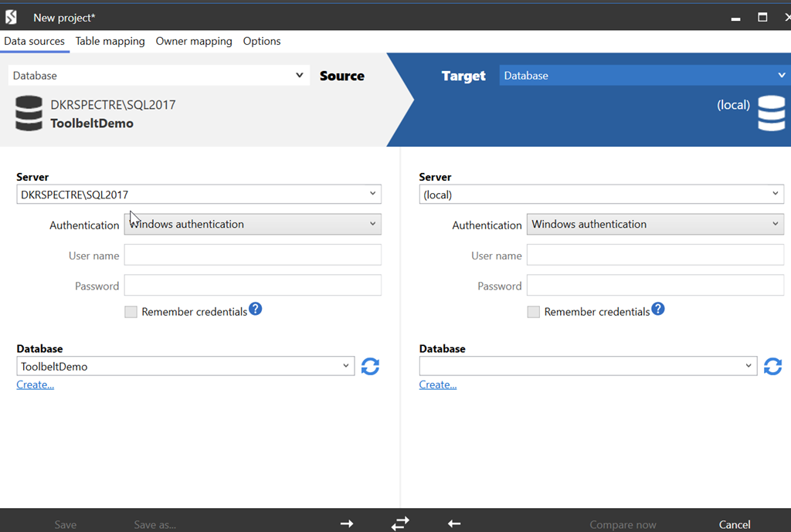This screenshot has width=791, height=532.
Task: Click the target User name field
Action: 655,256
